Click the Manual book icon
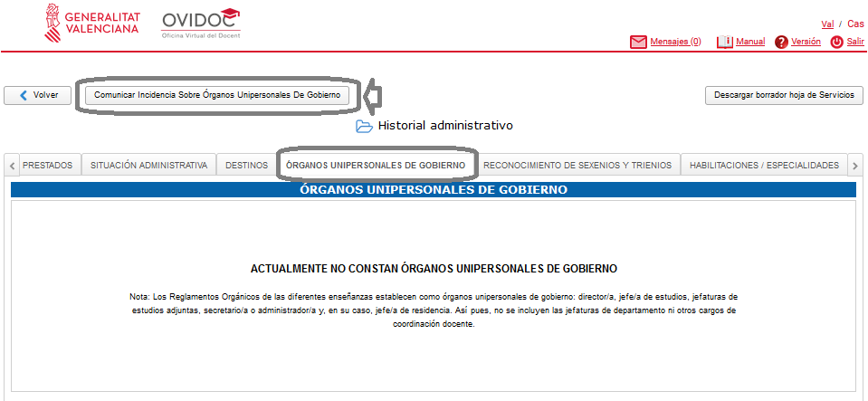This screenshot has width=868, height=401. [724, 42]
